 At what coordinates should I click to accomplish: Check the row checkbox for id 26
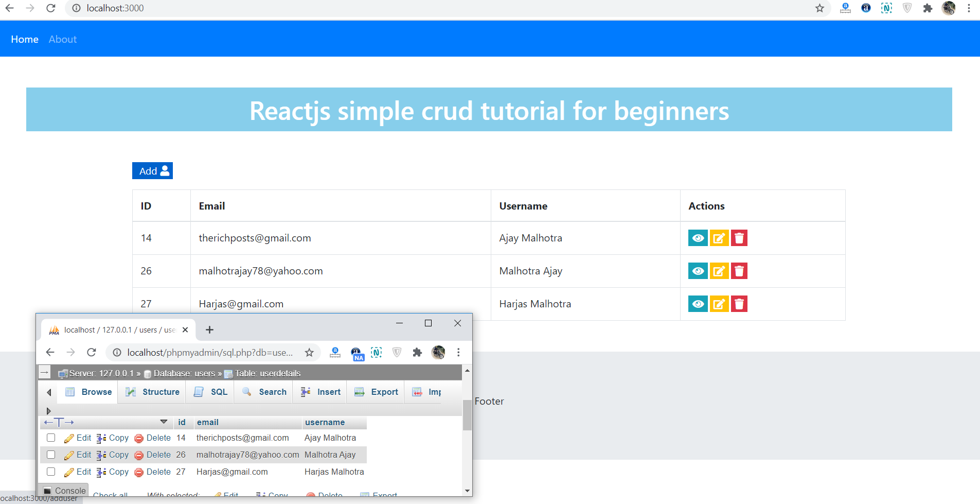pyautogui.click(x=50, y=455)
